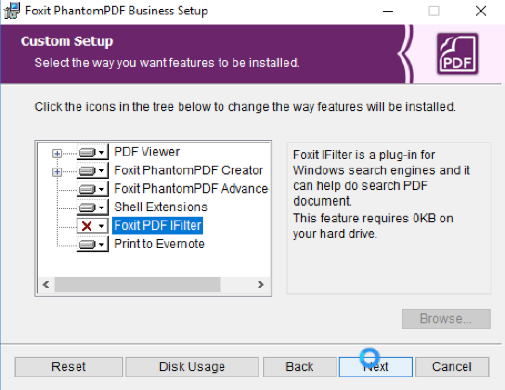Click the red X icon for Foxit PDF IFilter
This screenshot has width=505, height=390.
coord(87,226)
